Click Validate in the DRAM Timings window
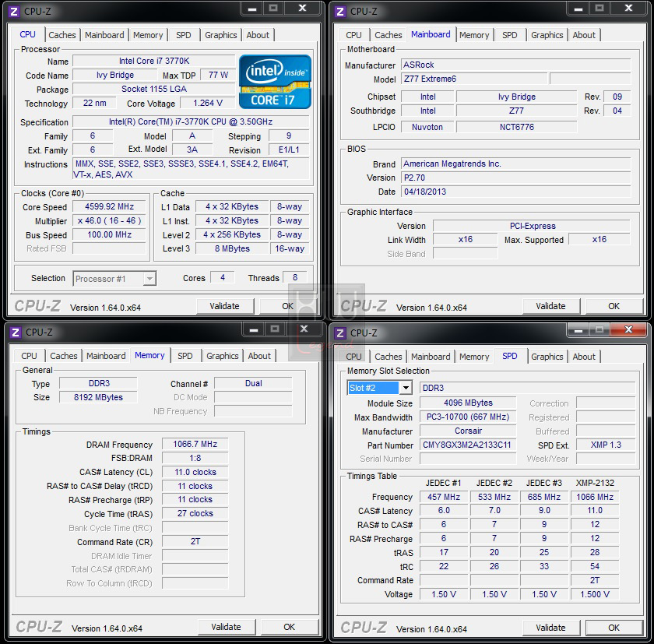Image resolution: width=654 pixels, height=644 pixels. coord(226,627)
